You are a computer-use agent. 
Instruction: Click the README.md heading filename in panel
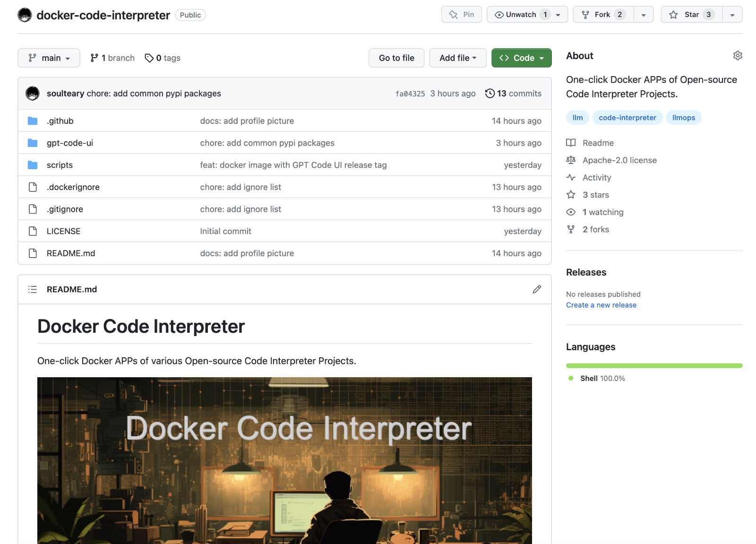72,289
